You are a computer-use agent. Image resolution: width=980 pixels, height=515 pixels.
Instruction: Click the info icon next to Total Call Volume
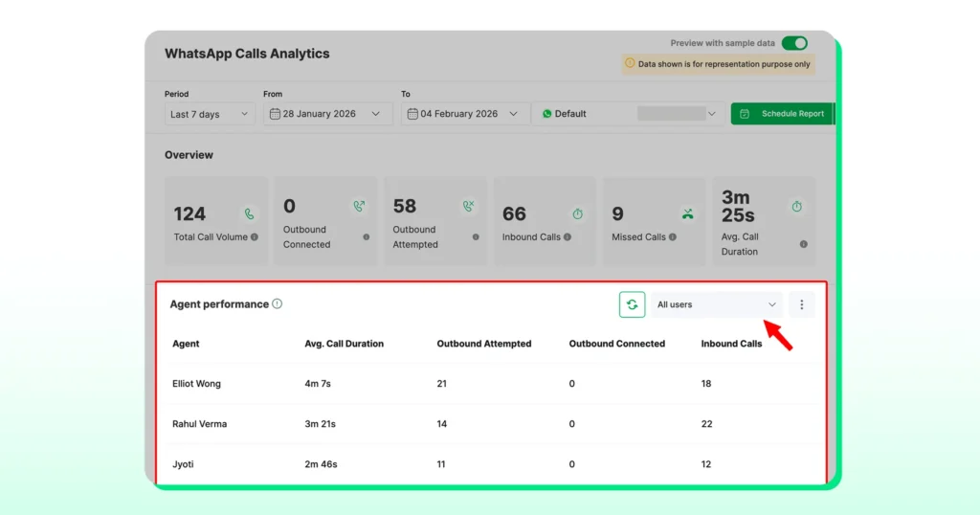tap(255, 236)
